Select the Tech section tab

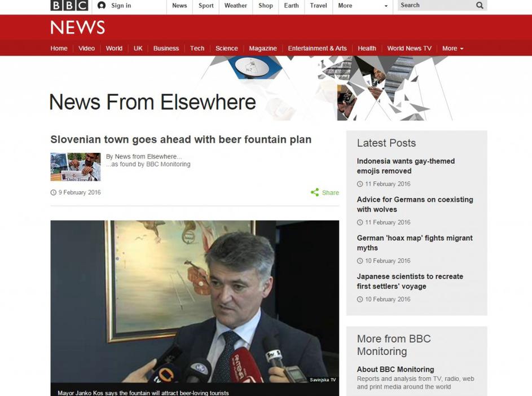197,49
